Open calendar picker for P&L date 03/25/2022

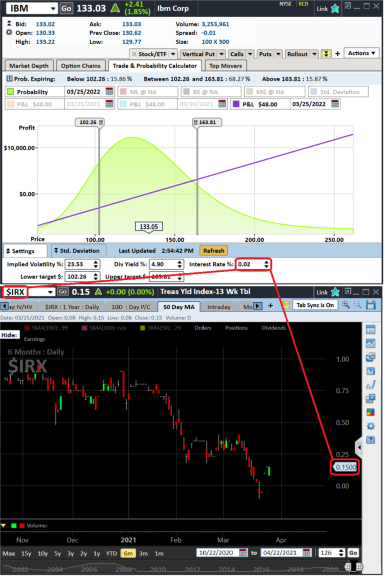click(334, 104)
